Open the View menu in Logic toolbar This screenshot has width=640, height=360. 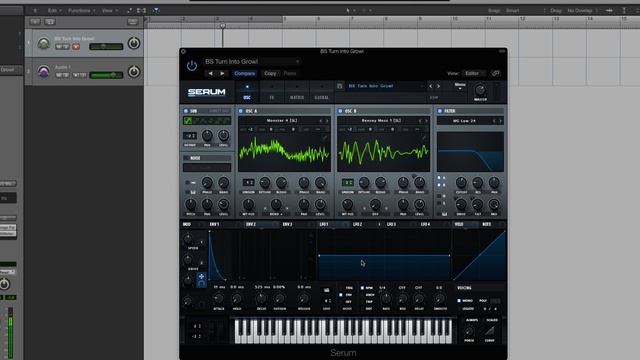110,11
